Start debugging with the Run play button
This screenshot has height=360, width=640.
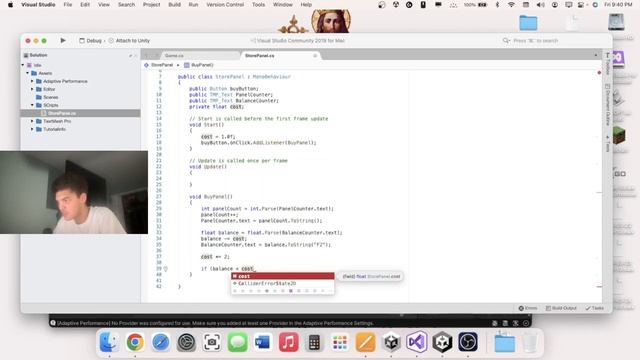pyautogui.click(x=63, y=40)
